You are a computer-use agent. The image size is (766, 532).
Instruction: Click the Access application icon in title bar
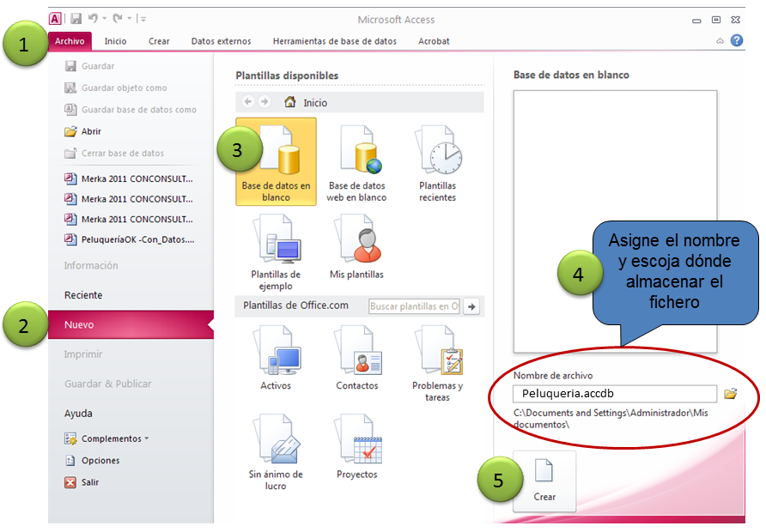coord(55,19)
